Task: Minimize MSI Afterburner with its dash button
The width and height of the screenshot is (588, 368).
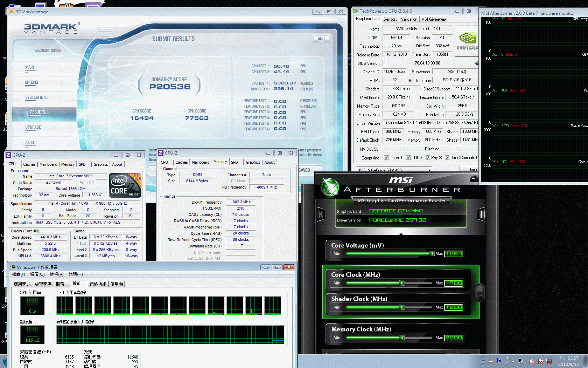Action: tap(474, 178)
